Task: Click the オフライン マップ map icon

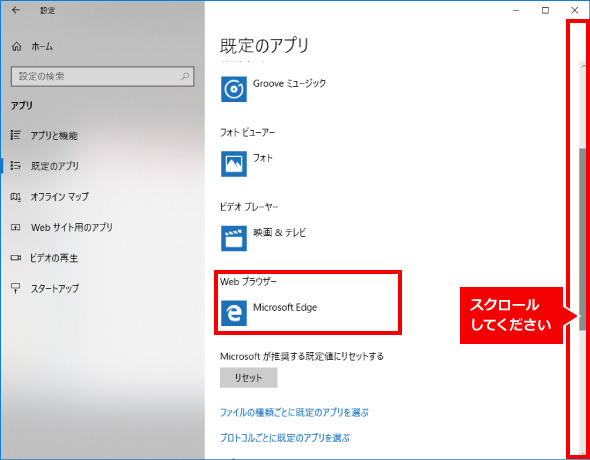Action: tap(15, 197)
